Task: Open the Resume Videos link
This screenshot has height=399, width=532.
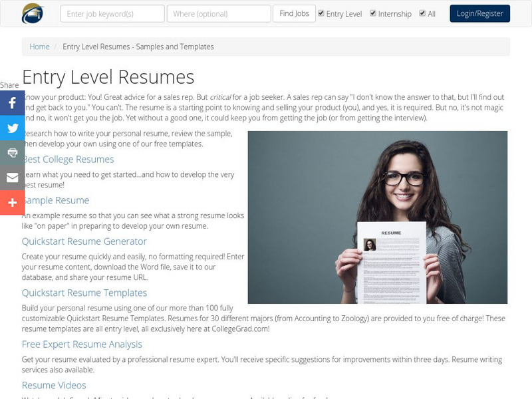Action: coord(54,385)
